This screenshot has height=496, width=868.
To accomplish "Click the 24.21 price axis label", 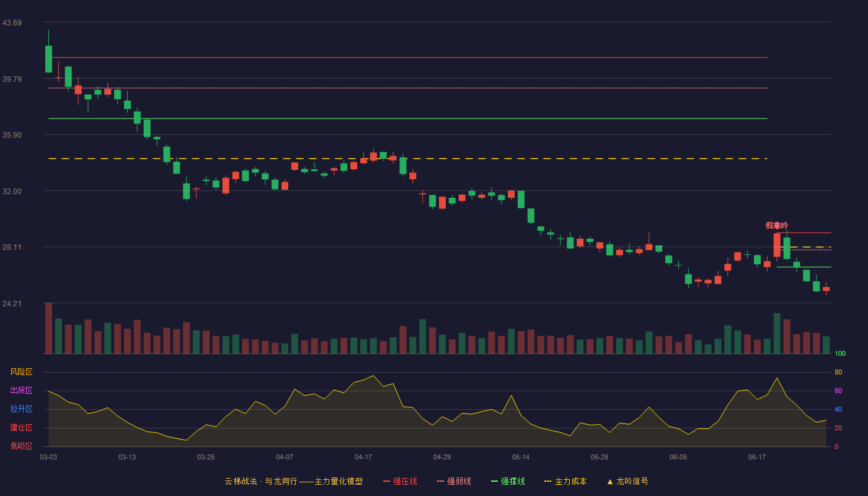I will (12, 304).
